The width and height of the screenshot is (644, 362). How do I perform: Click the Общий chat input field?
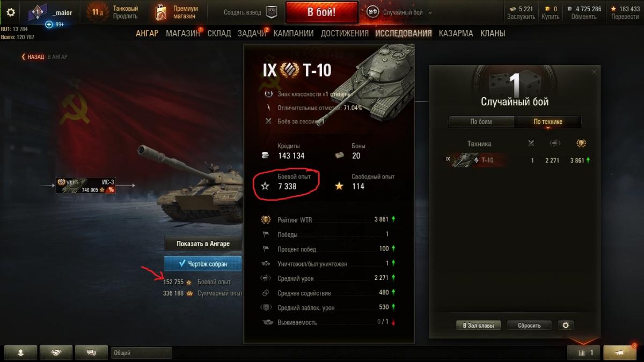(141, 353)
